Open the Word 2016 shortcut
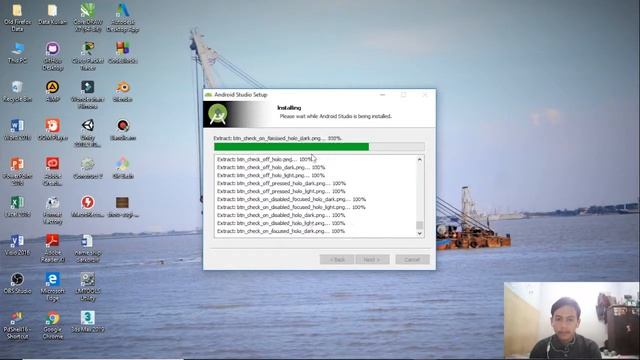Viewport: 640px width, 360px height. pos(17,130)
